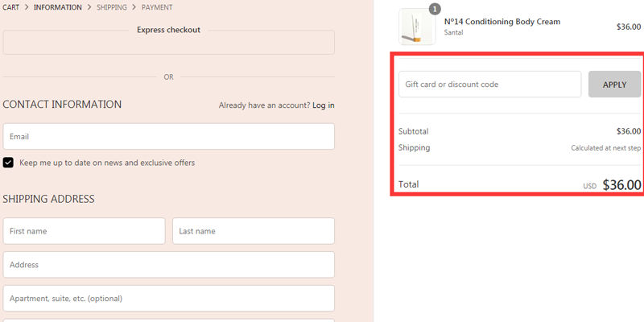Screen dimensions: 644x322
Task: Click the Express checkout box
Action: pos(169,42)
